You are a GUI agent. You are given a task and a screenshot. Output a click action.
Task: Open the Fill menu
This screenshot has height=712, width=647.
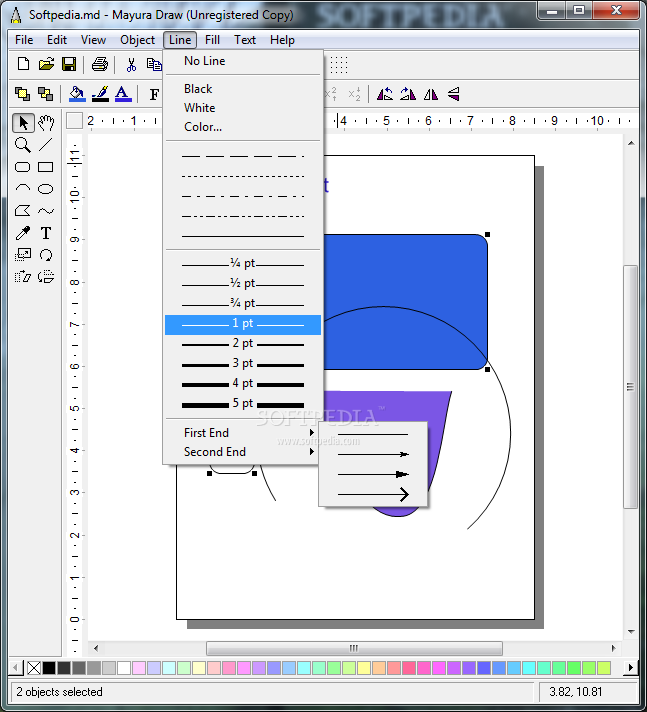click(212, 40)
